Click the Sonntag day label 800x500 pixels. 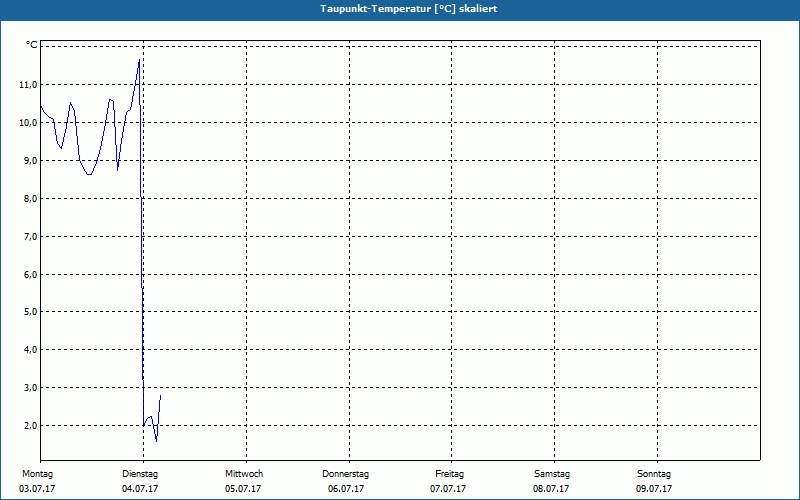[x=654, y=474]
